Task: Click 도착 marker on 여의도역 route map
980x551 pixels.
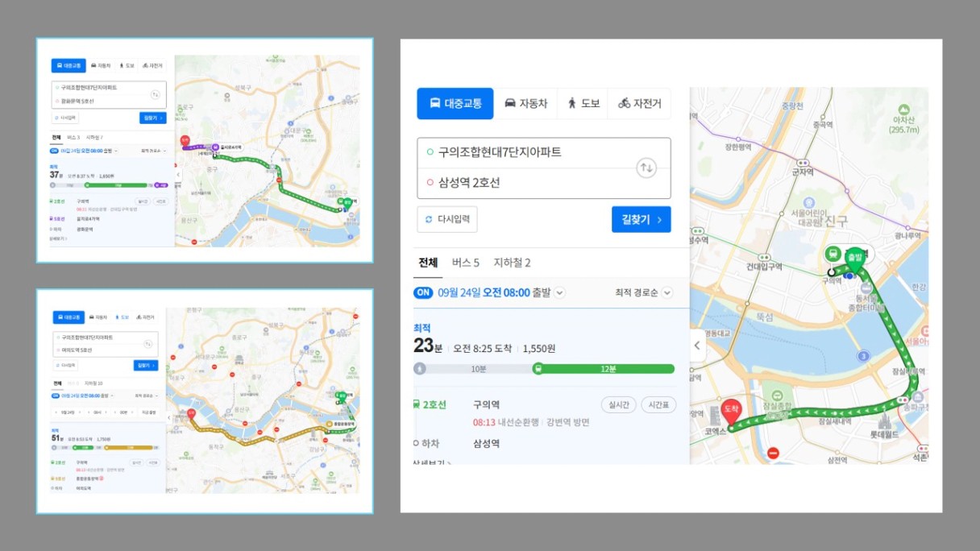Action: tap(191, 414)
